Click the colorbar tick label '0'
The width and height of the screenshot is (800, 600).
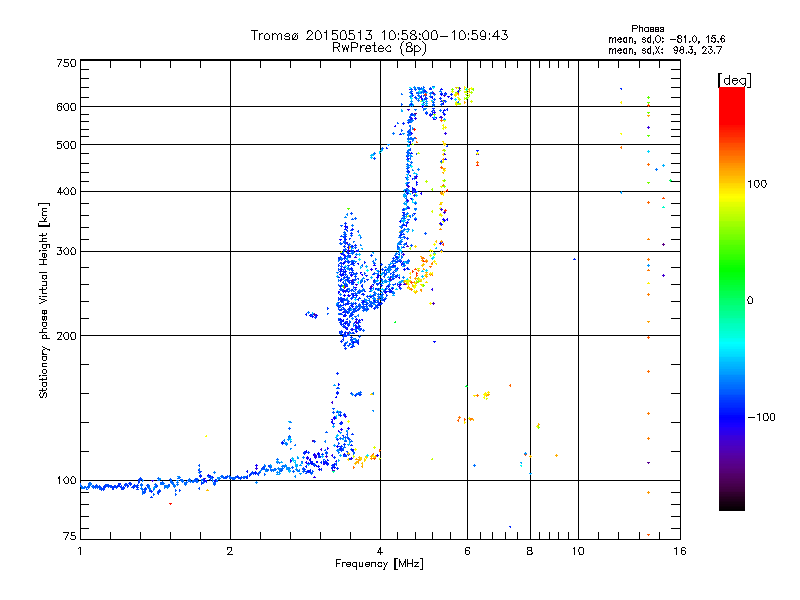tap(750, 301)
